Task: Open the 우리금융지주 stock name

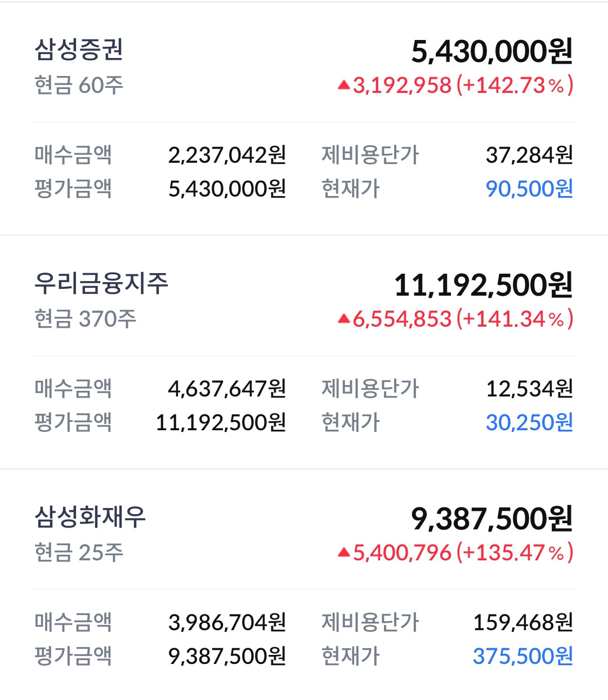Action: (x=101, y=283)
